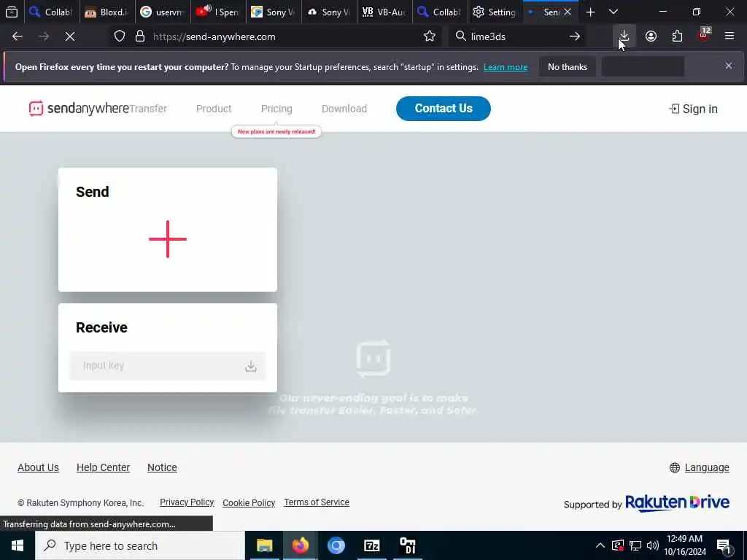The width and height of the screenshot is (747, 560).
Task: List all tabs with the chevron
Action: pos(613,12)
